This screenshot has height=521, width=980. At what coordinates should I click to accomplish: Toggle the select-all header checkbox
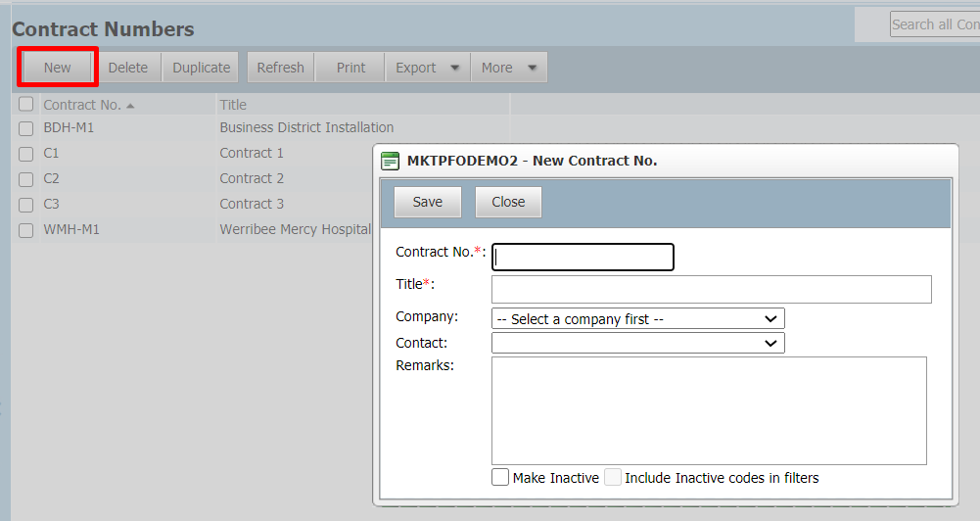[25, 103]
